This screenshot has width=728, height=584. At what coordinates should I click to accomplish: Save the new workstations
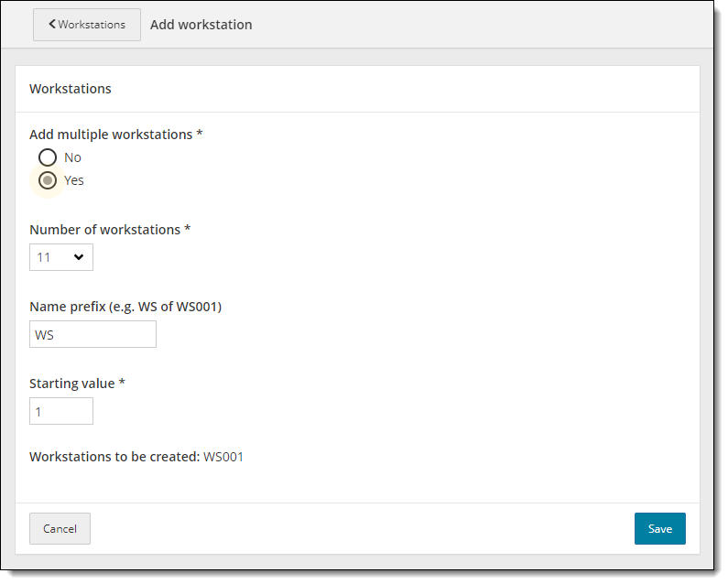click(659, 528)
